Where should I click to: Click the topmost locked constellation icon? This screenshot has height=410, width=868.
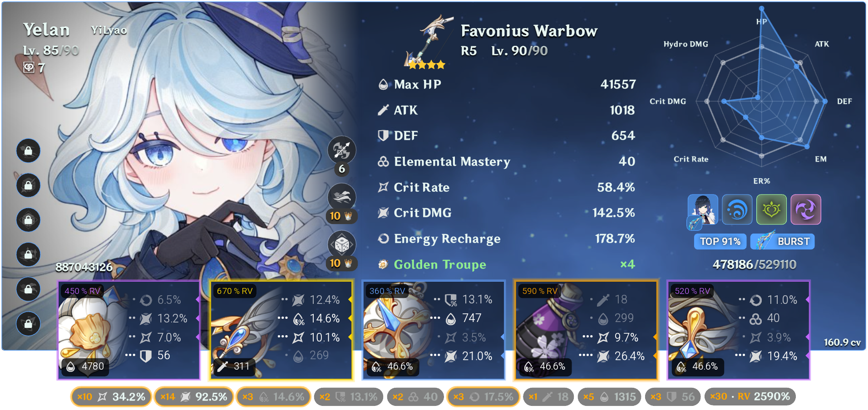(28, 151)
